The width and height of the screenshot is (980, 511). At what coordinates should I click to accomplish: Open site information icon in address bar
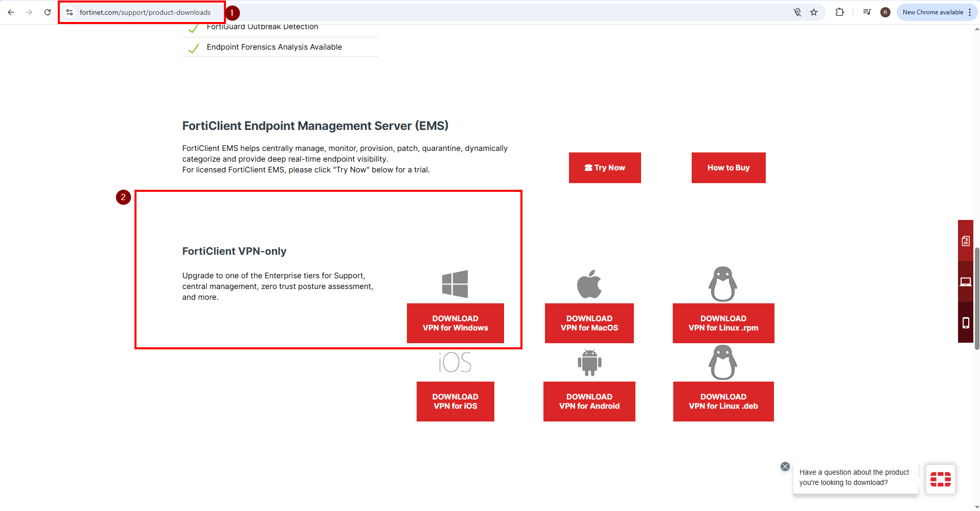(70, 12)
